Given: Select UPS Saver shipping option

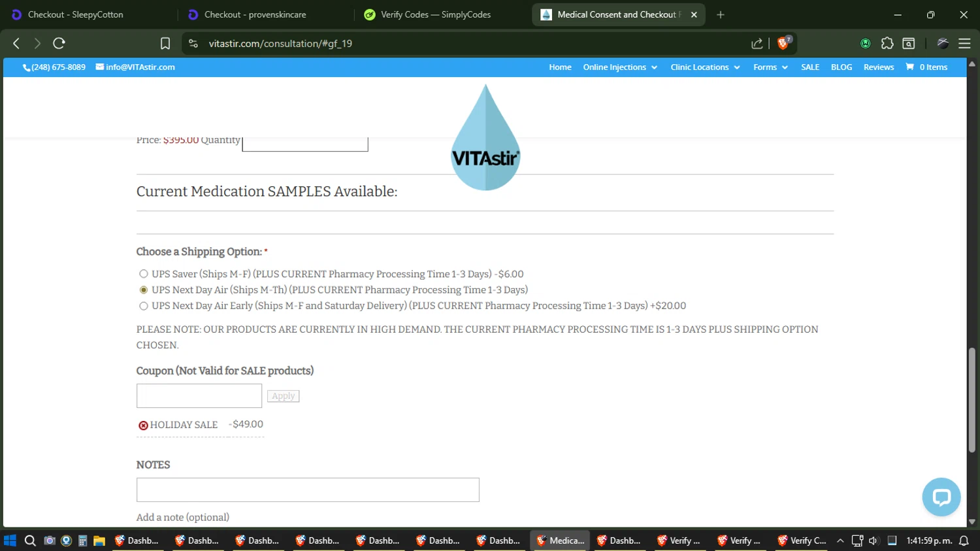Looking at the screenshot, I should click(x=144, y=274).
